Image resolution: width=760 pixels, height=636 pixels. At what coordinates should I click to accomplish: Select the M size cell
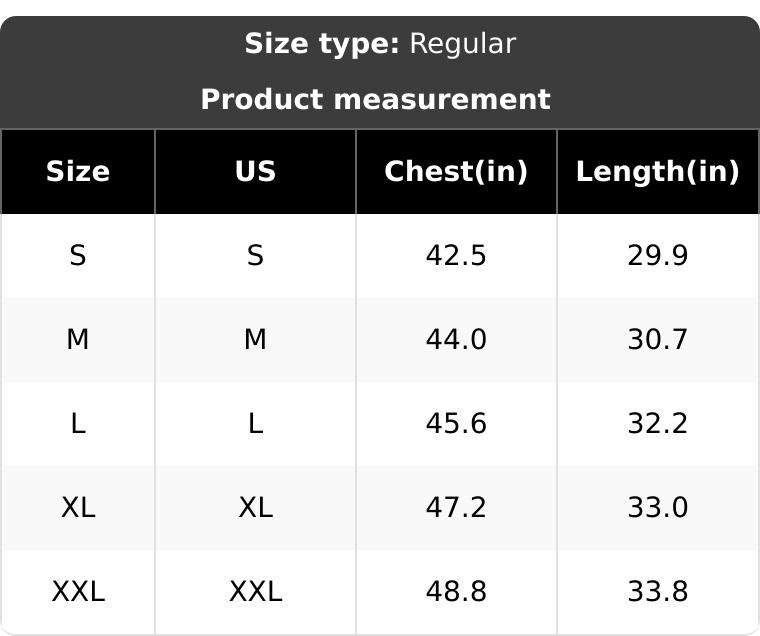click(x=78, y=340)
